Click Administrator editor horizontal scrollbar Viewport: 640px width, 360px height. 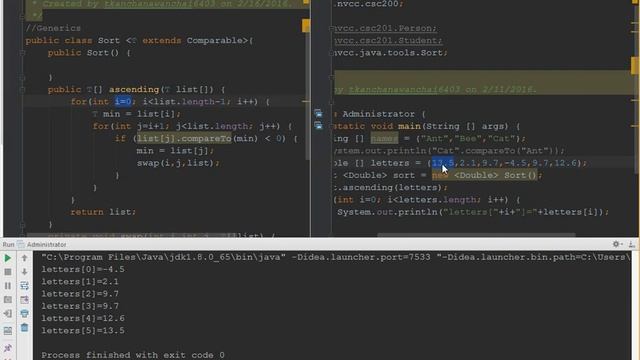[476, 235]
